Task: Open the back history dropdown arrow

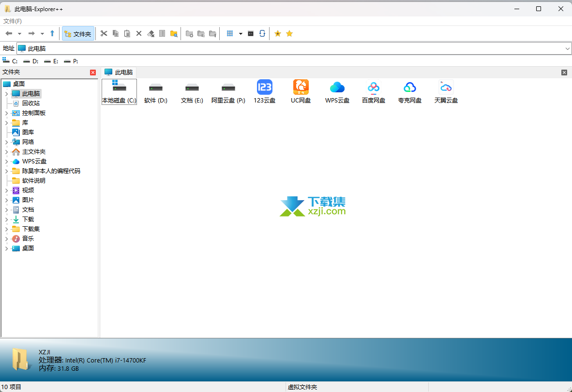Action: (x=20, y=33)
